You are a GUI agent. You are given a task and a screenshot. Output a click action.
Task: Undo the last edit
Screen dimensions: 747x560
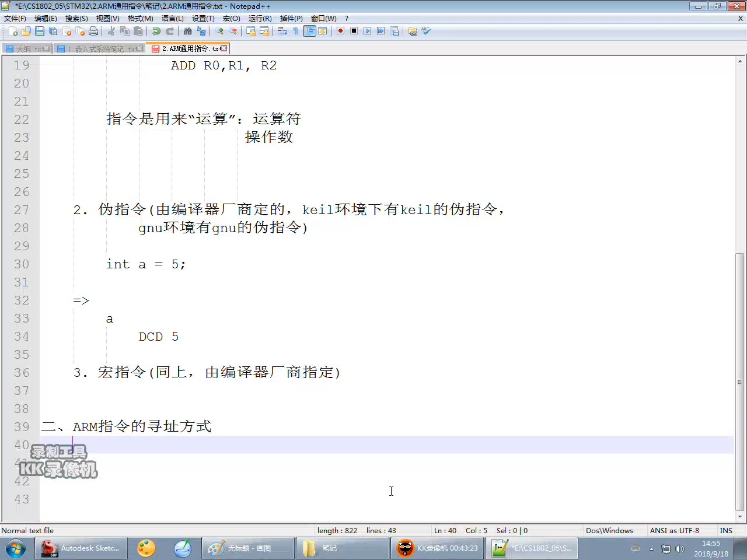[x=156, y=31]
